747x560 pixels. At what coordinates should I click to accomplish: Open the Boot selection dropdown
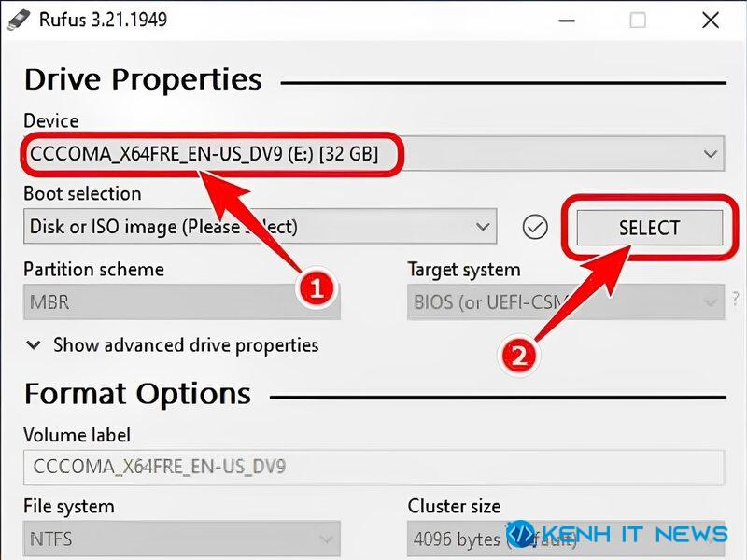click(261, 226)
